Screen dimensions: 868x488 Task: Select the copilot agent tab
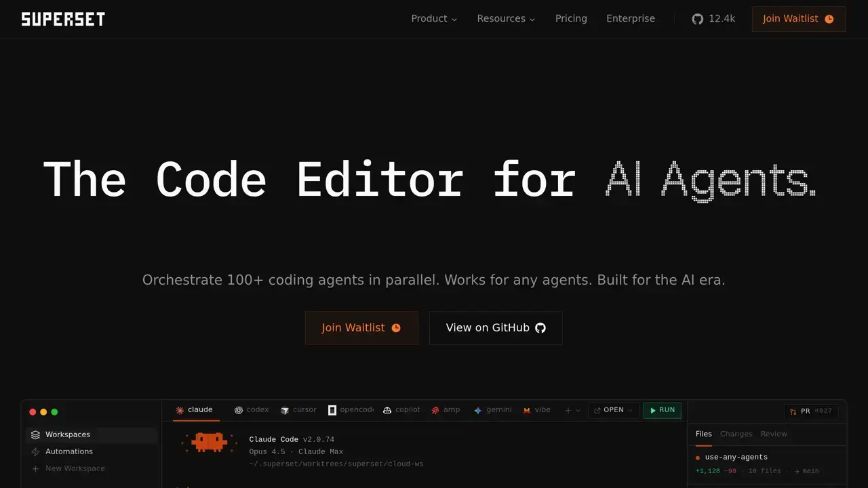401,410
